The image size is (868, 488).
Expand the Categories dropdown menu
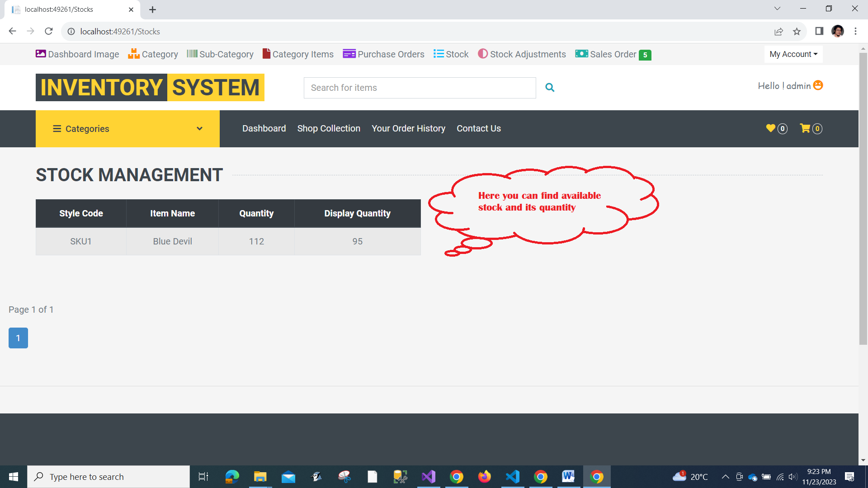[127, 129]
